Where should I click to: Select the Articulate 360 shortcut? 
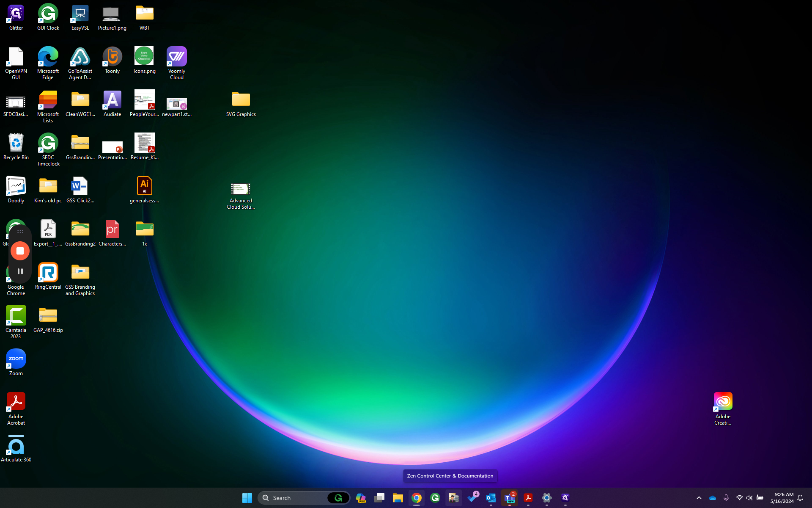tap(16, 449)
